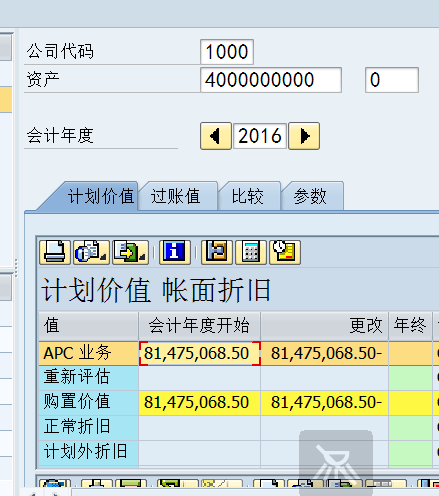Screen dimensions: 439x496
Task: Click the 计划价值 帐面折旧 heading
Action: 156,291
